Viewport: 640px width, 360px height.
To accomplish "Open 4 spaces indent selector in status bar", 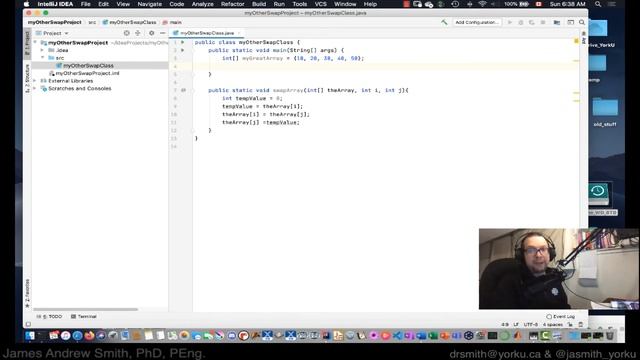I will click(x=553, y=324).
